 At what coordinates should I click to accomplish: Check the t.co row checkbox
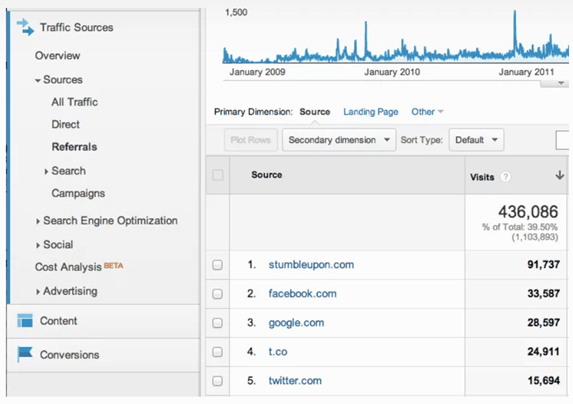coord(217,352)
